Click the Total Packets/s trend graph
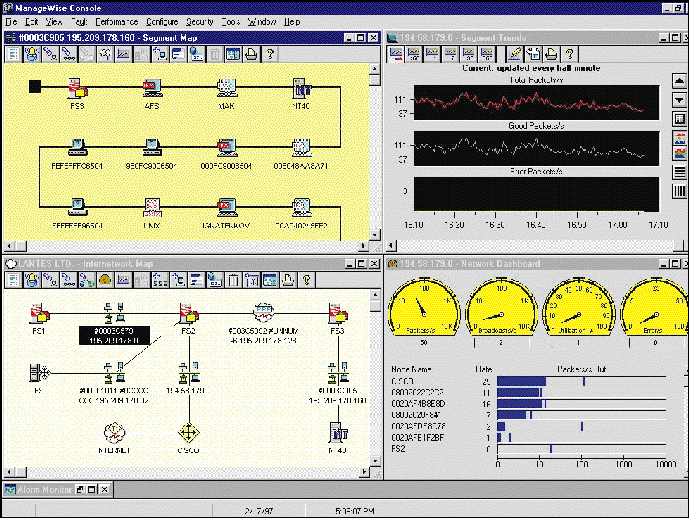The image size is (689, 518). (x=536, y=102)
